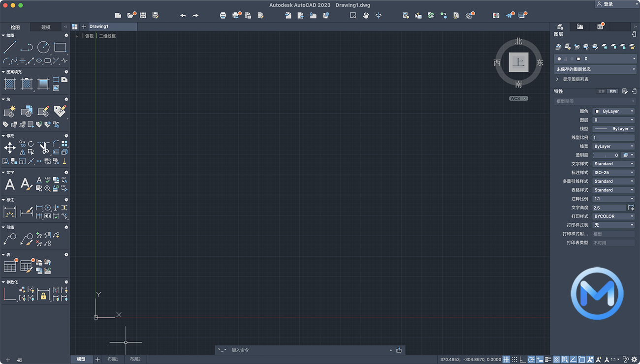Switch to the 布局2 tab
Image resolution: width=640 pixels, height=364 pixels.
(x=135, y=360)
